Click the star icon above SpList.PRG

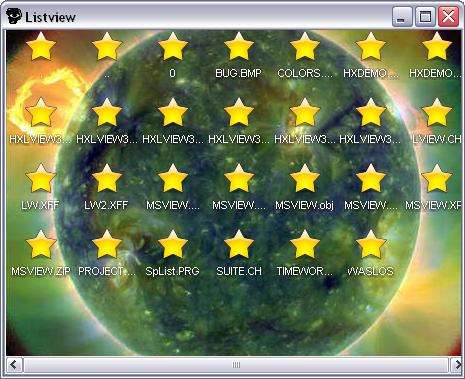coord(173,244)
